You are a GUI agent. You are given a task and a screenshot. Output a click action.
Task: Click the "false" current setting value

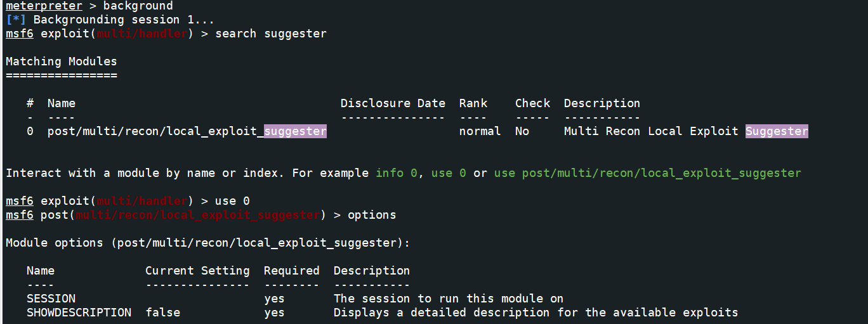(x=162, y=313)
